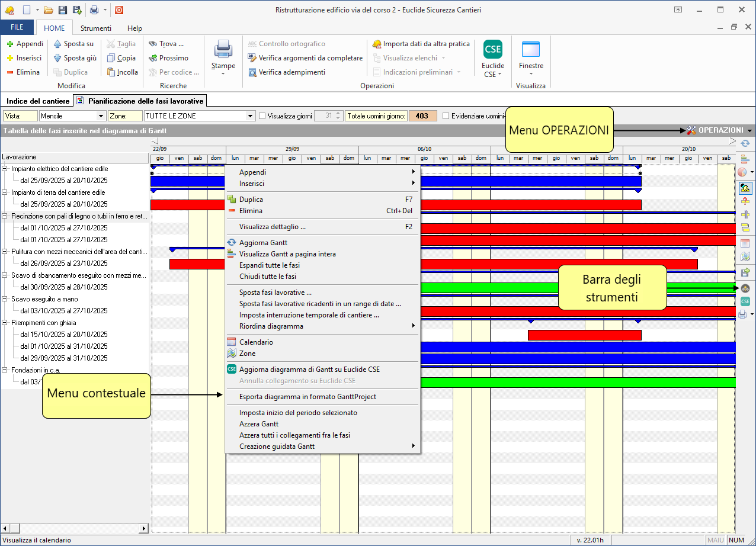Click the left horizontal scrollbar arrow
This screenshot has height=546, width=756.
coord(5,528)
